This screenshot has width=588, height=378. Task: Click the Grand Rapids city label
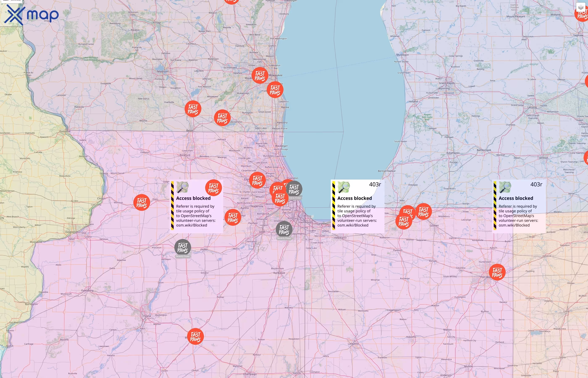(447, 83)
